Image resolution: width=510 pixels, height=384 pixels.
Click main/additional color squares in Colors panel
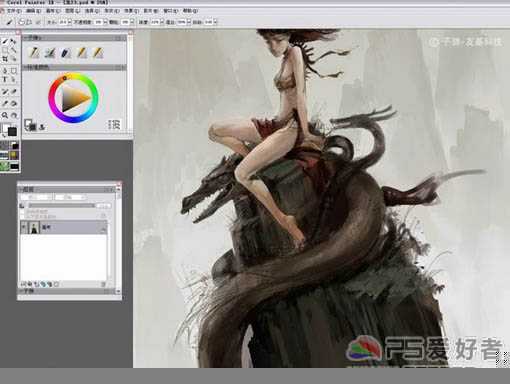pos(30,125)
